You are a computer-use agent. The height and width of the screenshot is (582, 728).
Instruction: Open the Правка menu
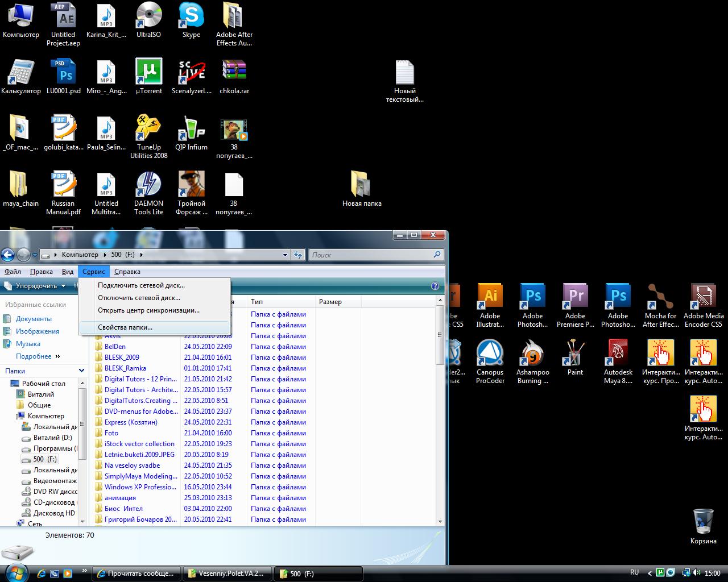coord(42,272)
